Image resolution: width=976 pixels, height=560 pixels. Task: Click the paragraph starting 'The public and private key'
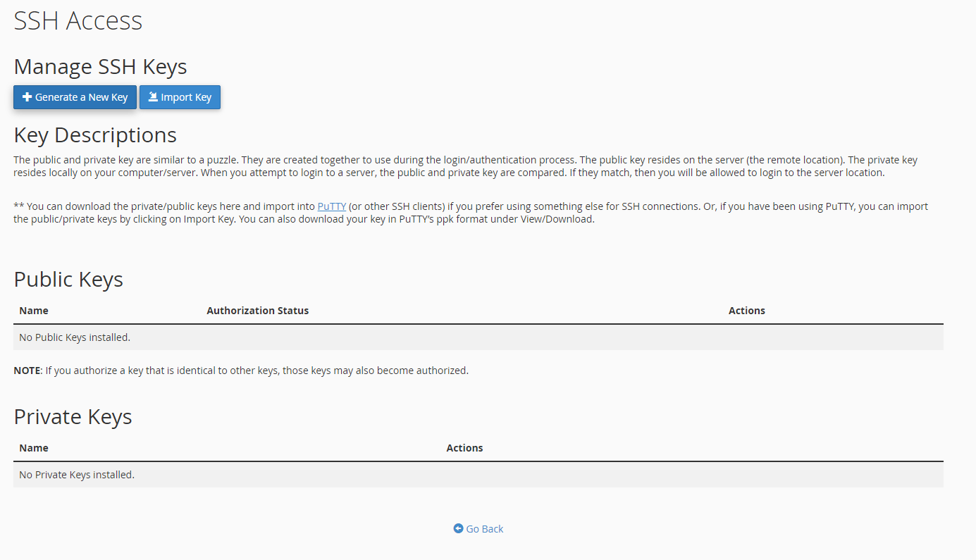coord(466,166)
